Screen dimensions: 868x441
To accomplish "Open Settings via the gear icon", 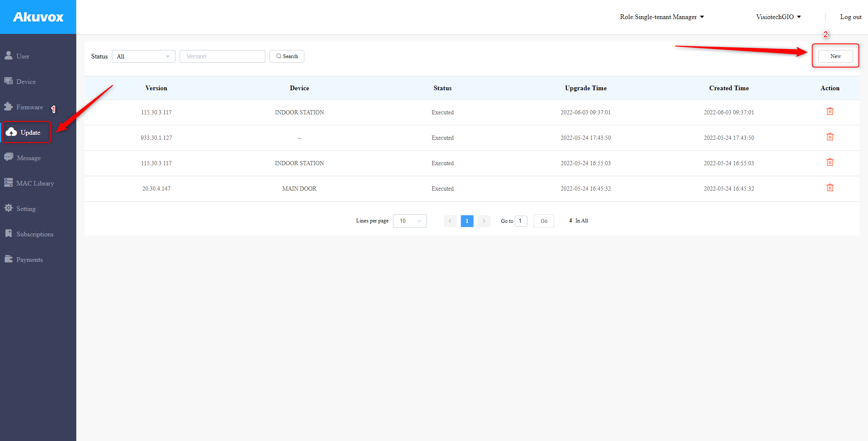I will [x=9, y=208].
